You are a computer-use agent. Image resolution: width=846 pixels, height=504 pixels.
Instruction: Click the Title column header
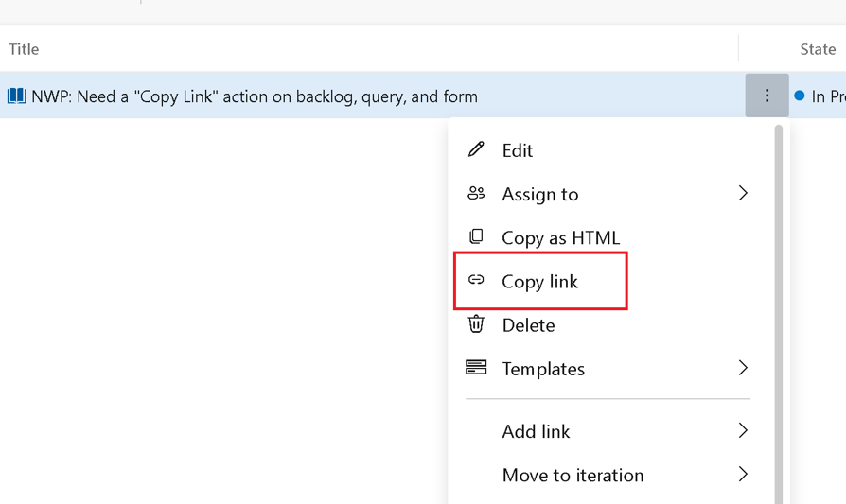(24, 49)
